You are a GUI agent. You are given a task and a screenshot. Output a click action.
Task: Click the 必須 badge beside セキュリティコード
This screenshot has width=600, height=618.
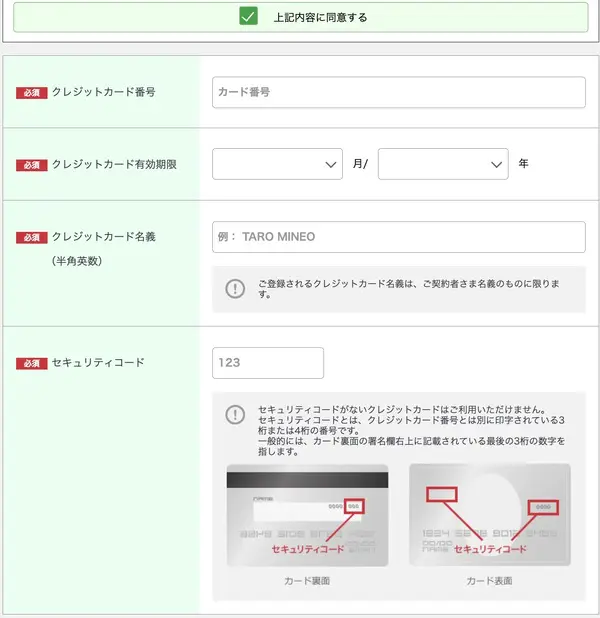pos(31,363)
